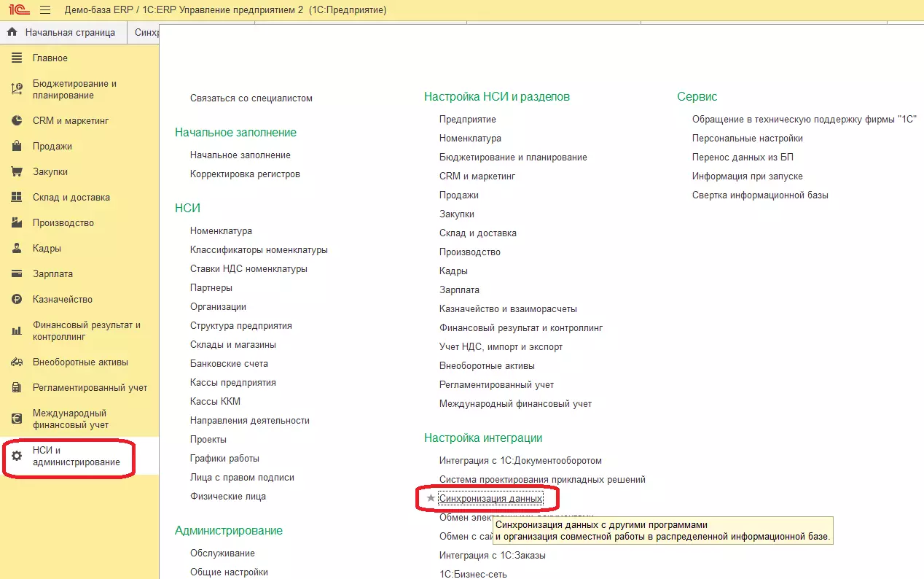This screenshot has height=579, width=924.
Task: Click the Внеоборотные активы car icon
Action: [17, 362]
